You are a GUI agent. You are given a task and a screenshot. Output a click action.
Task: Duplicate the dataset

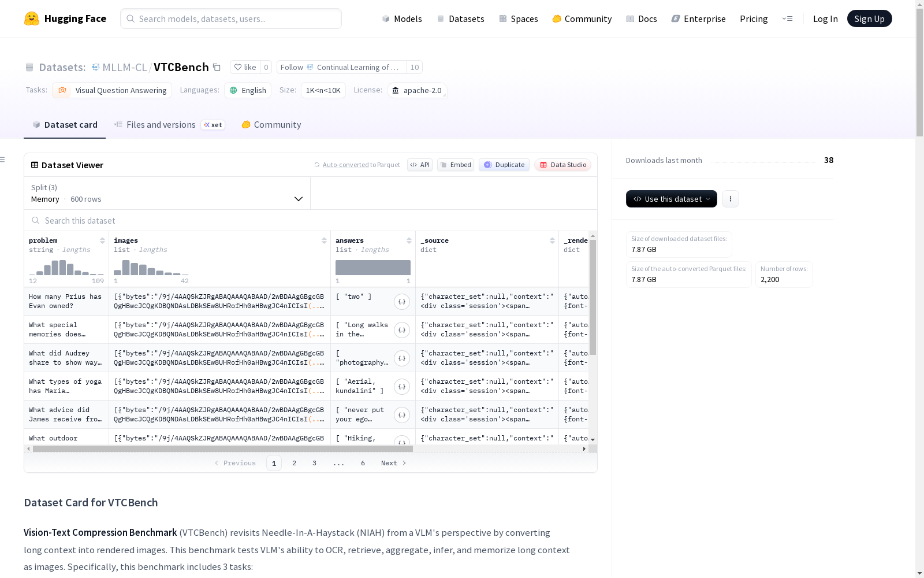[504, 165]
